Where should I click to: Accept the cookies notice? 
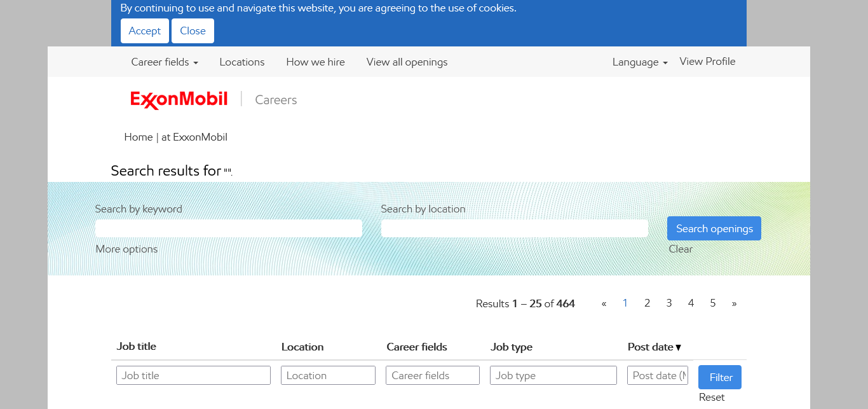pyautogui.click(x=145, y=31)
